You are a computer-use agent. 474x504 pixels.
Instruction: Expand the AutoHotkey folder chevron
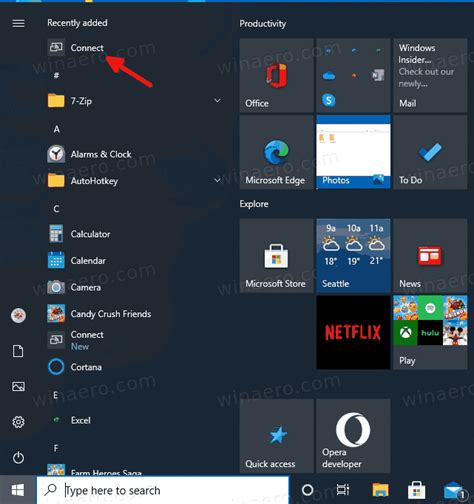click(x=217, y=180)
